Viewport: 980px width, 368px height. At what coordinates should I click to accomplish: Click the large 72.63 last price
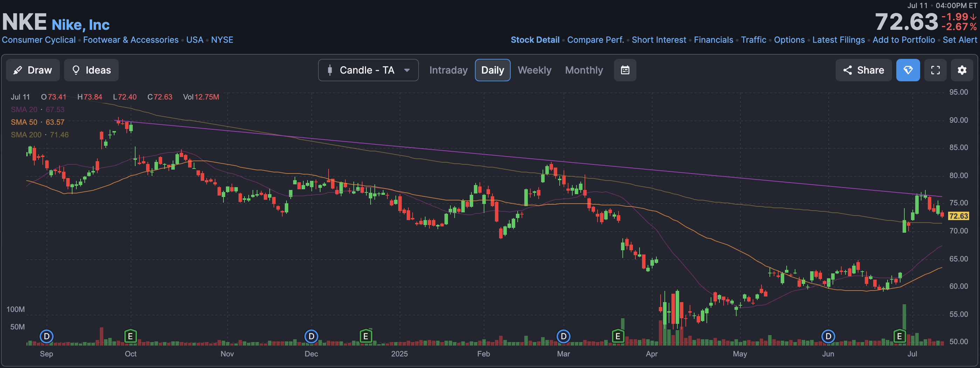[906, 22]
